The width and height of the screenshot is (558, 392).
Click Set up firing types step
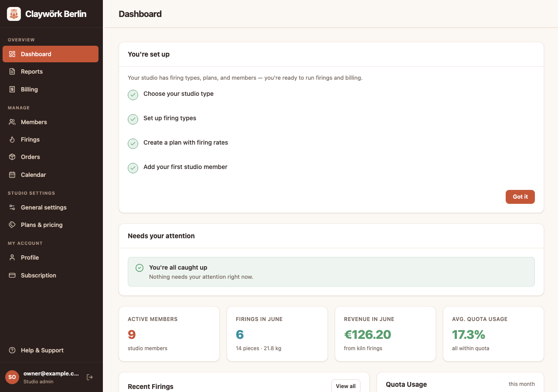tap(170, 118)
